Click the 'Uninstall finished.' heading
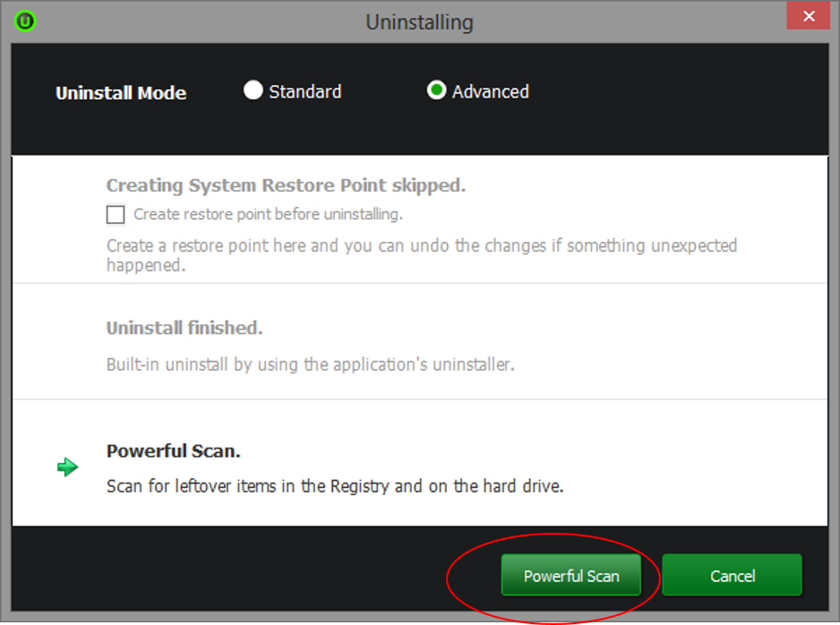Viewport: 840px width, 625px height. (184, 328)
